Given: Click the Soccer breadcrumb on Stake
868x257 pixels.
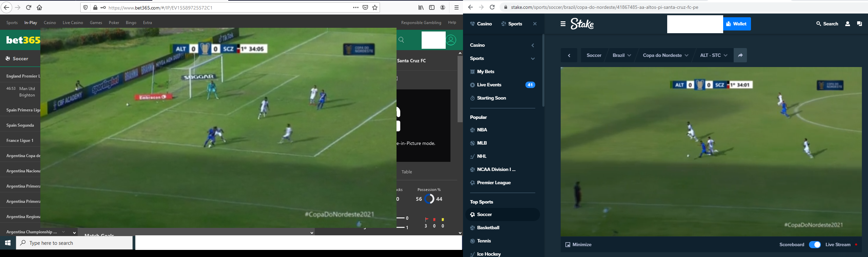Looking at the screenshot, I should [594, 55].
